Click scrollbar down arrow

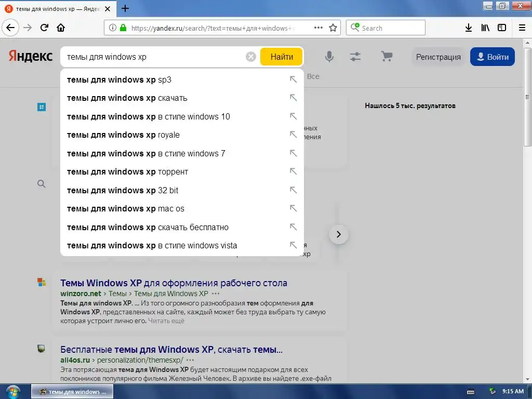[x=527, y=379]
